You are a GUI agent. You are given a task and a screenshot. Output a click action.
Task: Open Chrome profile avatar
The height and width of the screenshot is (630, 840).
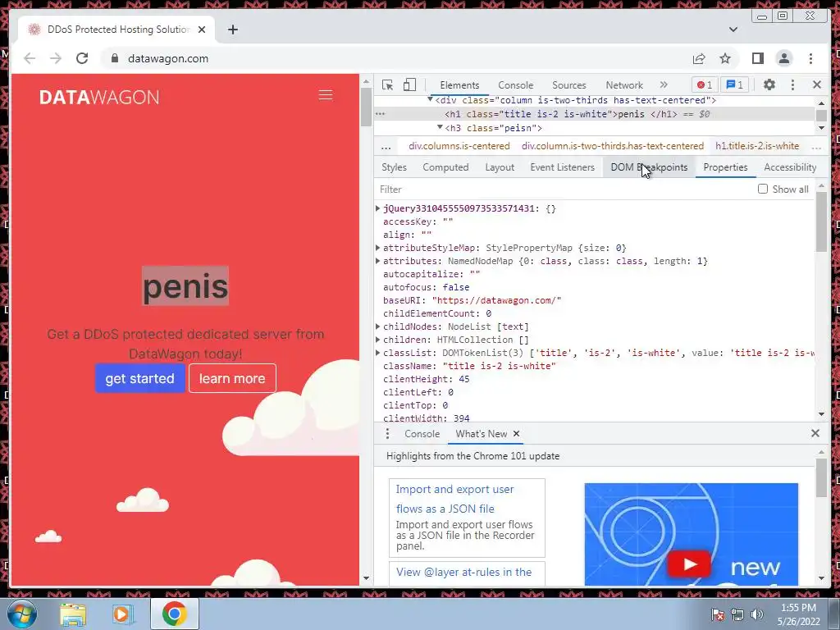(783, 58)
